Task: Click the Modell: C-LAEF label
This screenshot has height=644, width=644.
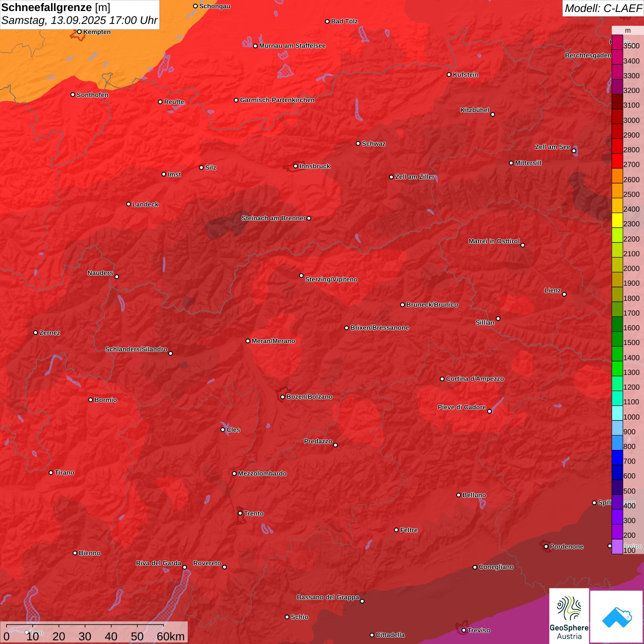Action: coord(603,8)
